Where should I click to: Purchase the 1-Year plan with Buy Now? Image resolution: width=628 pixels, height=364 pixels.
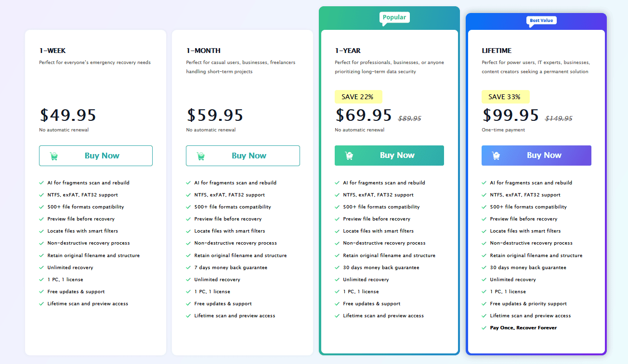(389, 156)
